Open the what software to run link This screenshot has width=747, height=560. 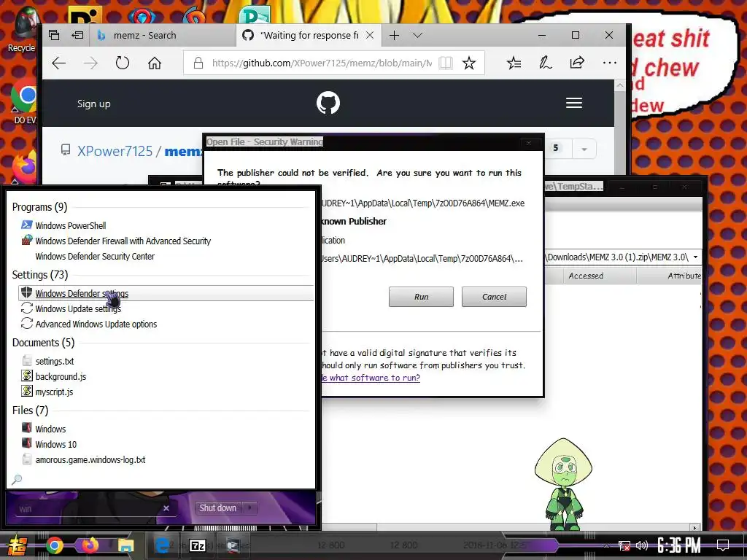pos(371,378)
